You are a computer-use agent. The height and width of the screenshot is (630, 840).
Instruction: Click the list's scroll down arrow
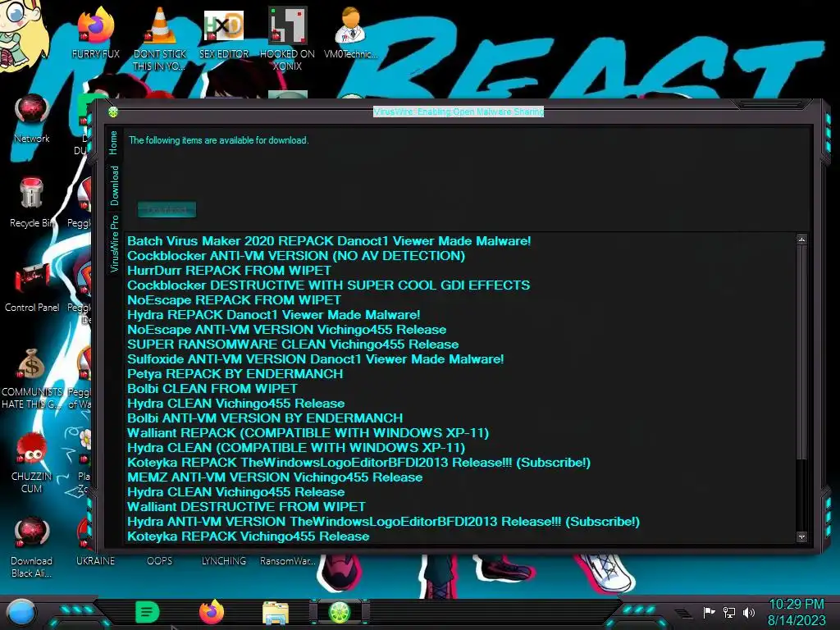tap(801, 536)
